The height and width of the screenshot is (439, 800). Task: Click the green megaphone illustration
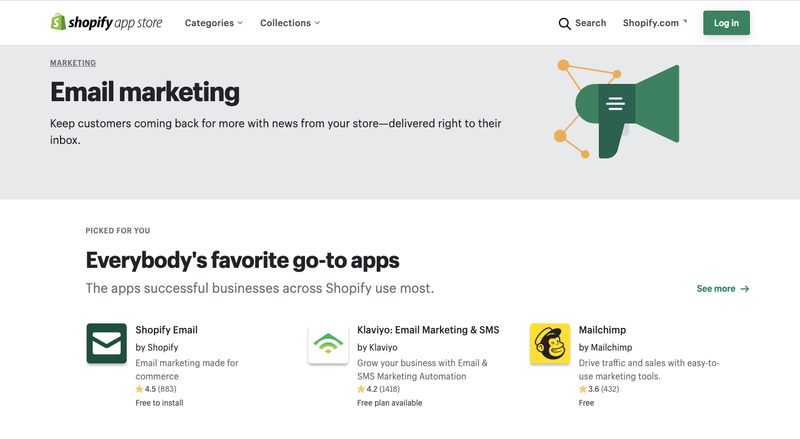click(x=617, y=109)
